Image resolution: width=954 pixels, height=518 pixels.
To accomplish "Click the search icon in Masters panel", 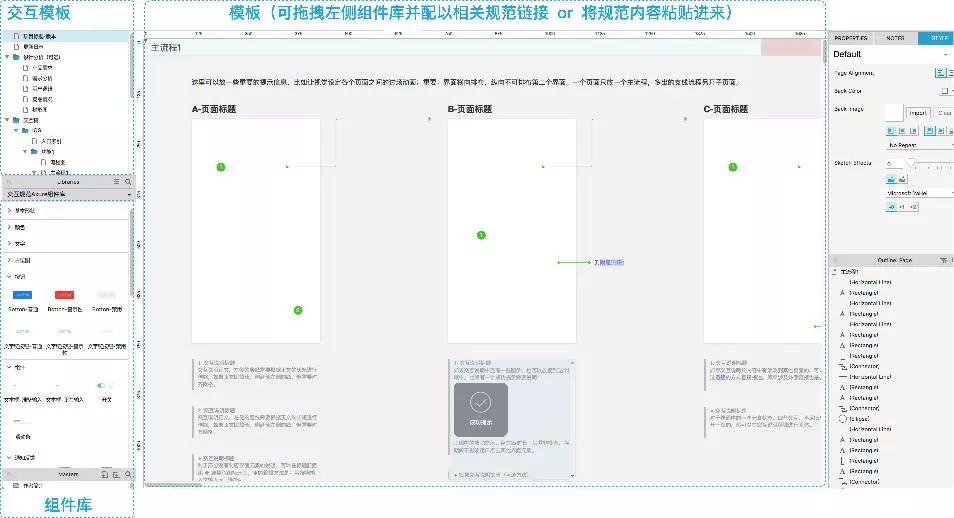I will [126, 473].
